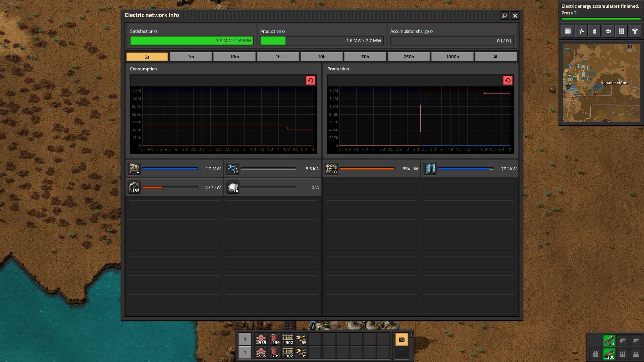Switch the bottom quickbar row number selector
The image size is (644, 362).
[x=245, y=353]
